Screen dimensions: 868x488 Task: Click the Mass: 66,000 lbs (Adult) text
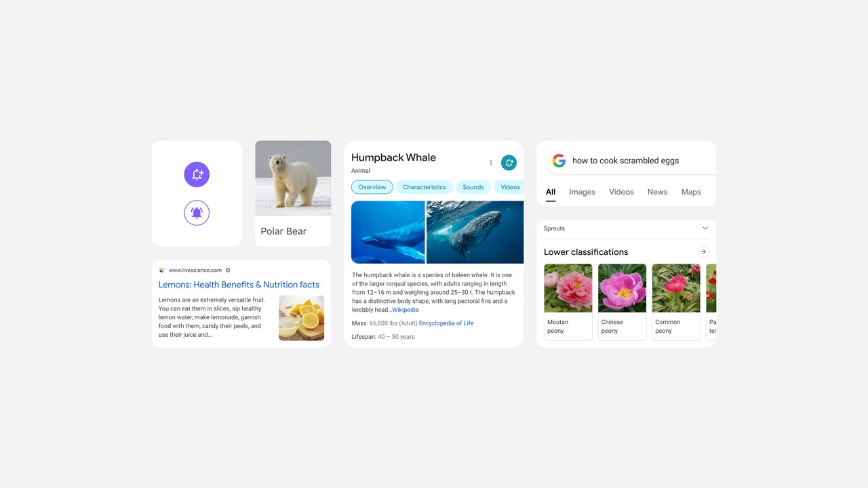click(x=384, y=323)
